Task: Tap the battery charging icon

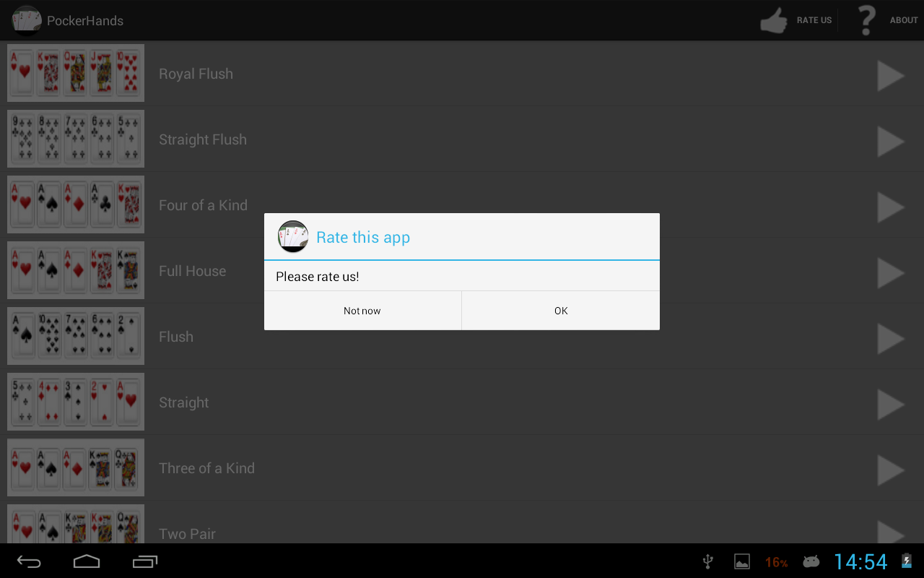Action: point(907,561)
